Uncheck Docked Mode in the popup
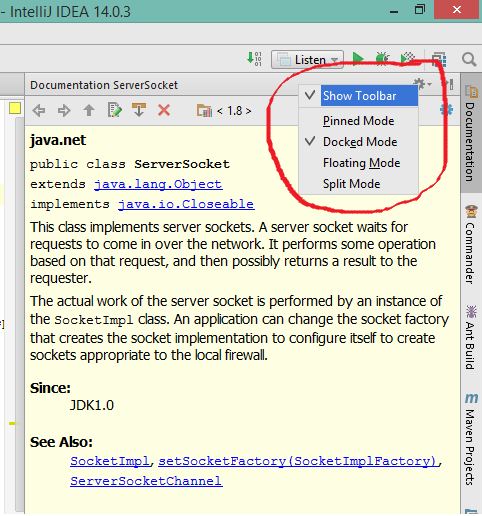482x516 pixels. click(359, 142)
